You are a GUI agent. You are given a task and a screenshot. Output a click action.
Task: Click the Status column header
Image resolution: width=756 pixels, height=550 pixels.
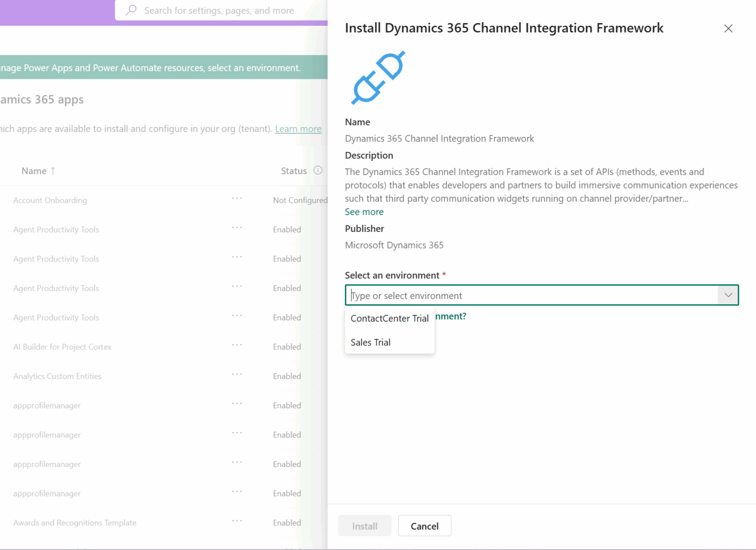pos(294,171)
